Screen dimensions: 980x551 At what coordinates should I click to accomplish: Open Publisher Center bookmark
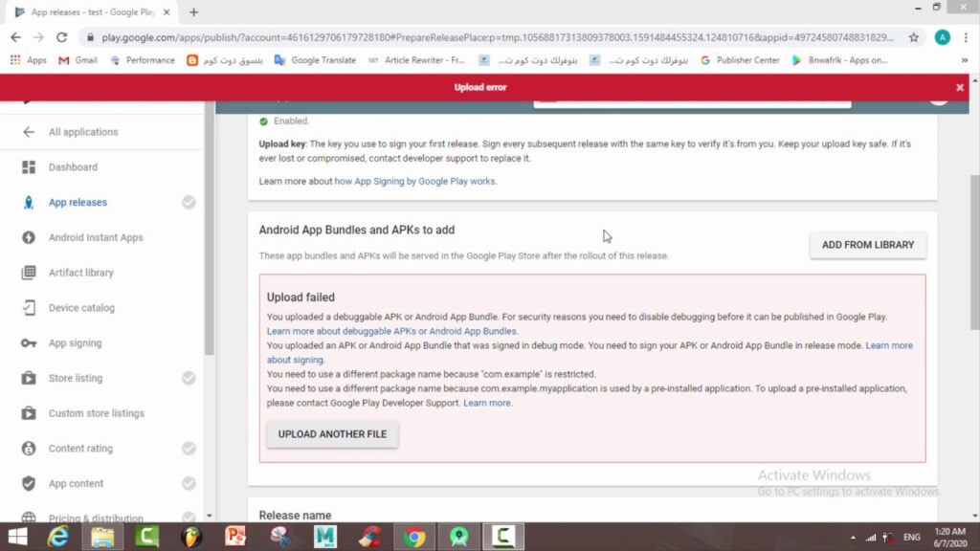coord(740,60)
